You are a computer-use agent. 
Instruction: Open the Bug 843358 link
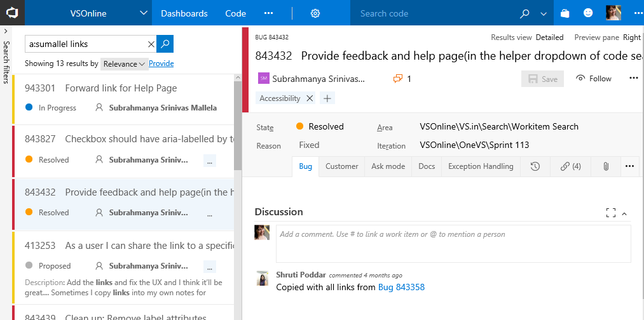click(401, 287)
